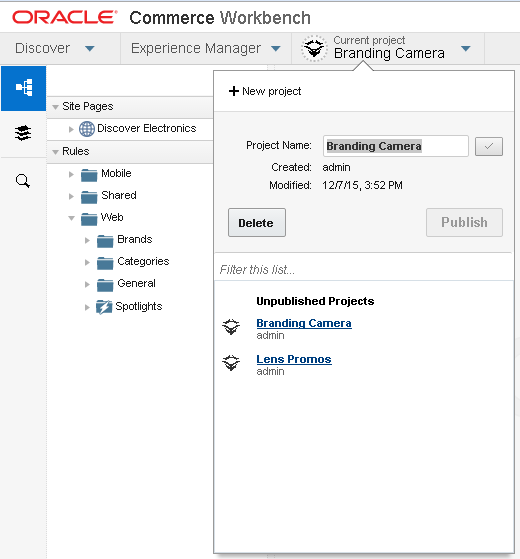The image size is (520, 559).
Task: Click the Categories folder icon
Action: [x=105, y=263]
